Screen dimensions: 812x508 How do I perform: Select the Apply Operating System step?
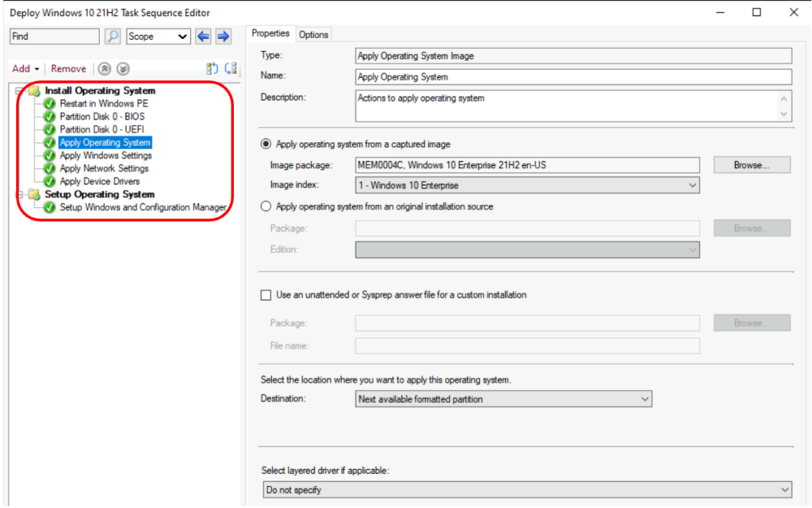(105, 143)
